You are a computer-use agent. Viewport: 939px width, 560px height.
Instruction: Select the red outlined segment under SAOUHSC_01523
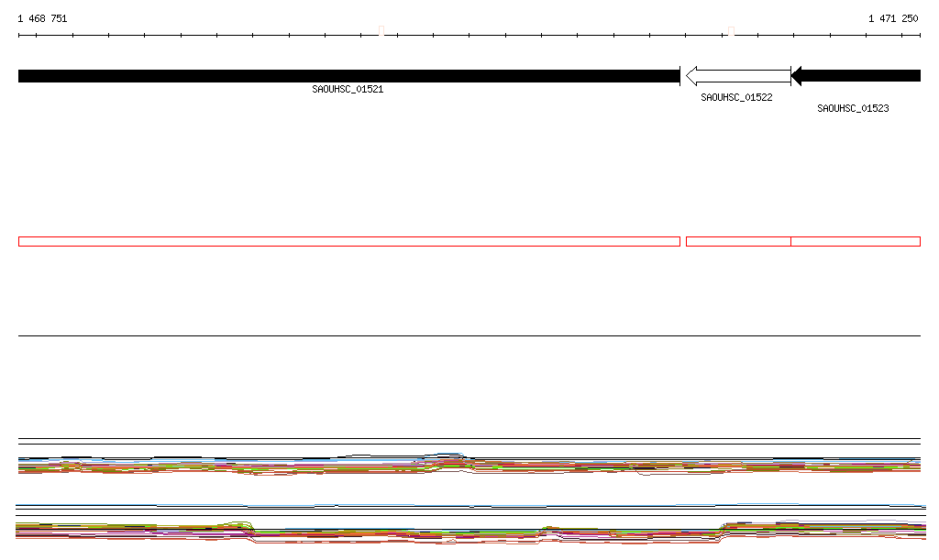(856, 242)
